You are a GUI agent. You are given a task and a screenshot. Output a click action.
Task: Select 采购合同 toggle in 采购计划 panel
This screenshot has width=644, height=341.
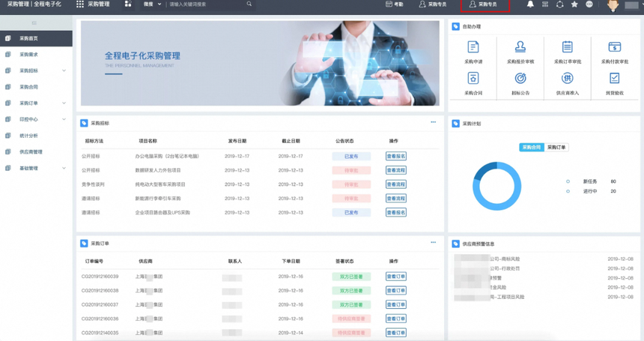pyautogui.click(x=532, y=147)
